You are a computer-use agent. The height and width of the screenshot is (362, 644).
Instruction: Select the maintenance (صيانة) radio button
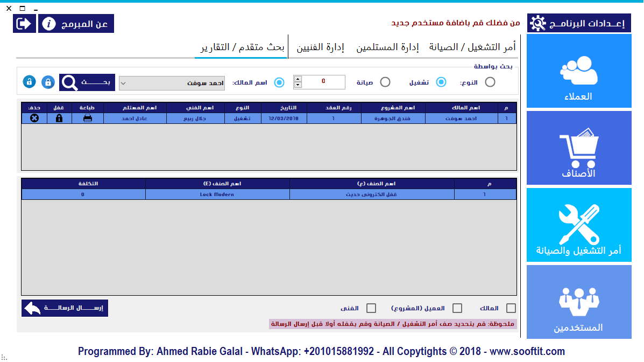tap(385, 82)
